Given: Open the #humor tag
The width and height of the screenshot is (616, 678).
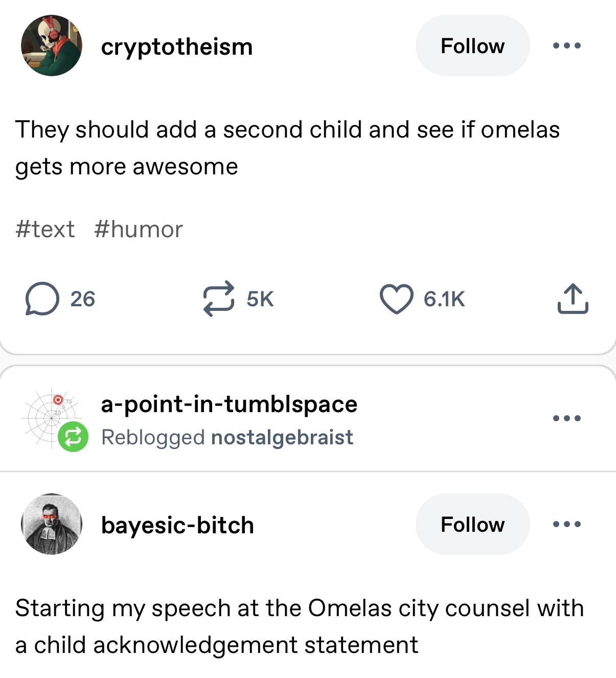Looking at the screenshot, I should pos(138,229).
